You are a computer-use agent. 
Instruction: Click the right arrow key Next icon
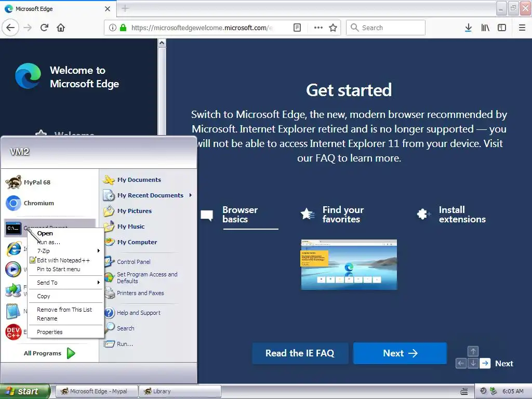(485, 363)
